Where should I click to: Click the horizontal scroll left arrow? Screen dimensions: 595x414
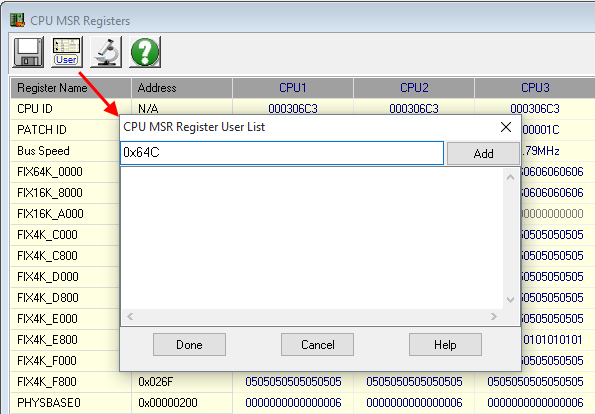tap(130, 316)
